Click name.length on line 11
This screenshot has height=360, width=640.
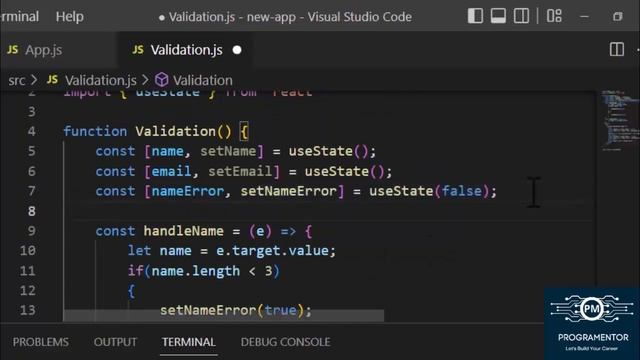[196, 271]
